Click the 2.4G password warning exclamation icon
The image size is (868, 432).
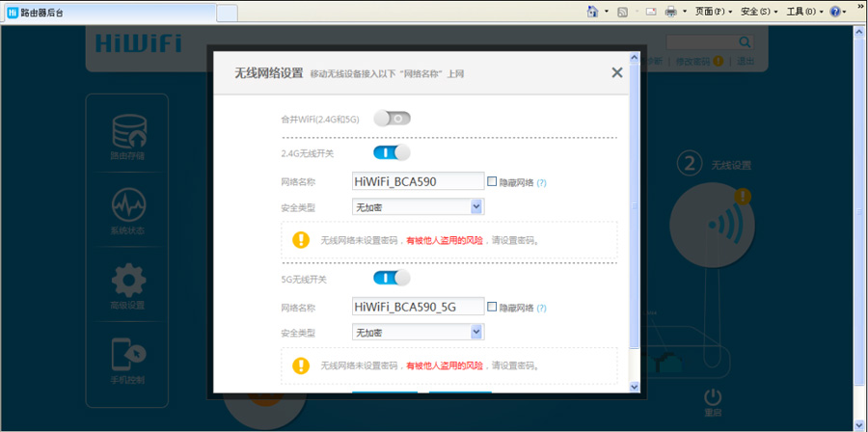(x=301, y=239)
